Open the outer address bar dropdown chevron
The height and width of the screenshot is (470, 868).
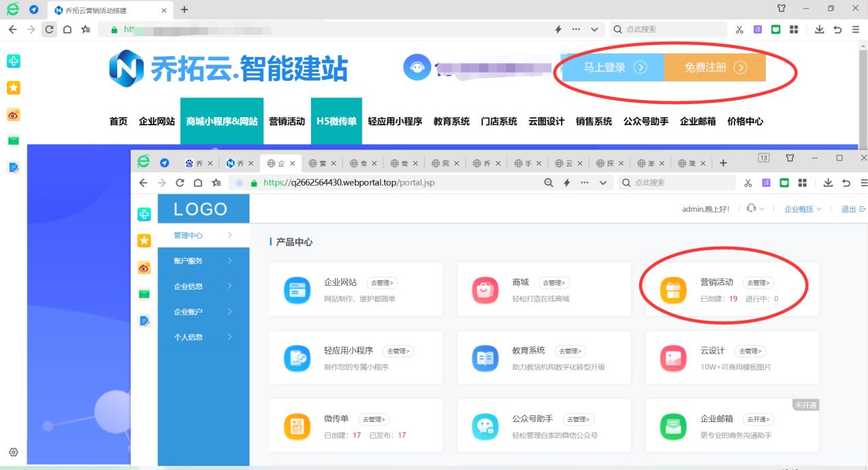point(594,29)
